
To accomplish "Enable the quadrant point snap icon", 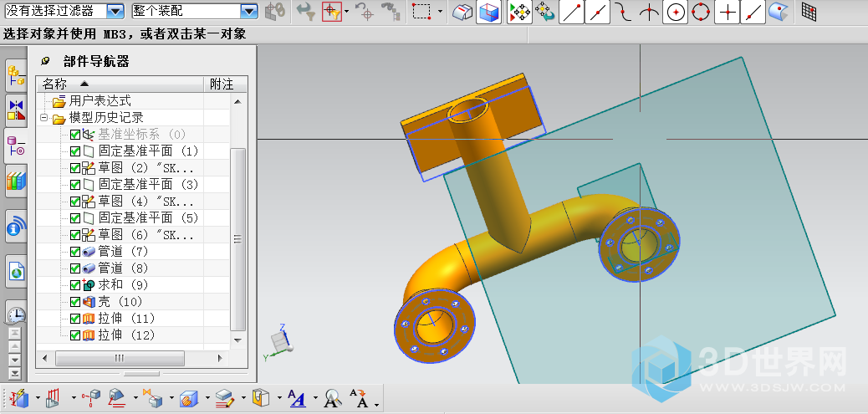I will [702, 12].
